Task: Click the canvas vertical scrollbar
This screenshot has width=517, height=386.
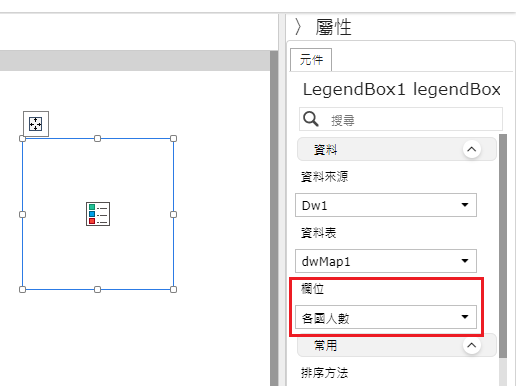Action: pos(274,218)
